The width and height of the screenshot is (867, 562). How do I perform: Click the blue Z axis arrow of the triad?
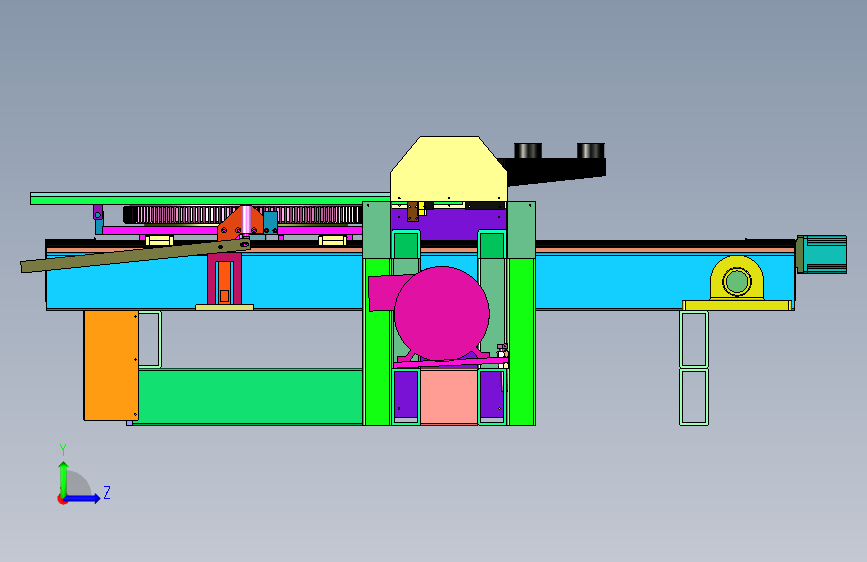83,498
